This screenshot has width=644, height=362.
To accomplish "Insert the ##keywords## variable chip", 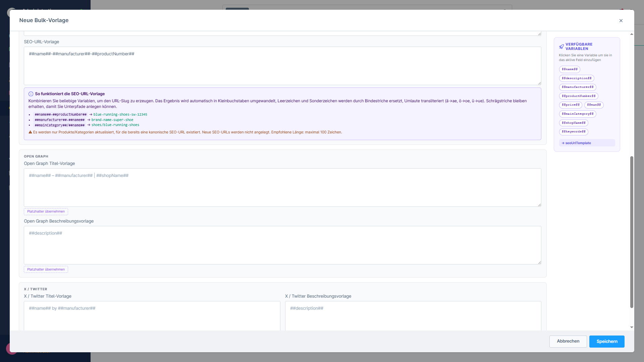I will click(x=574, y=132).
